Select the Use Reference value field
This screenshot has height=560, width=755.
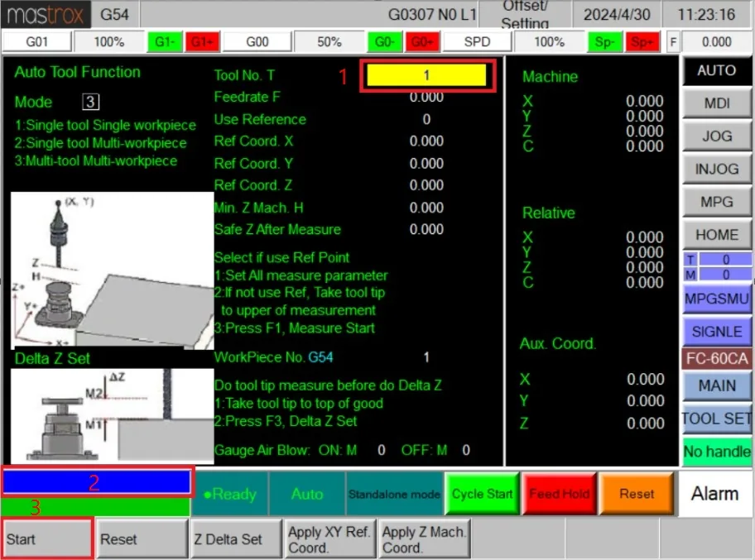[x=426, y=119]
